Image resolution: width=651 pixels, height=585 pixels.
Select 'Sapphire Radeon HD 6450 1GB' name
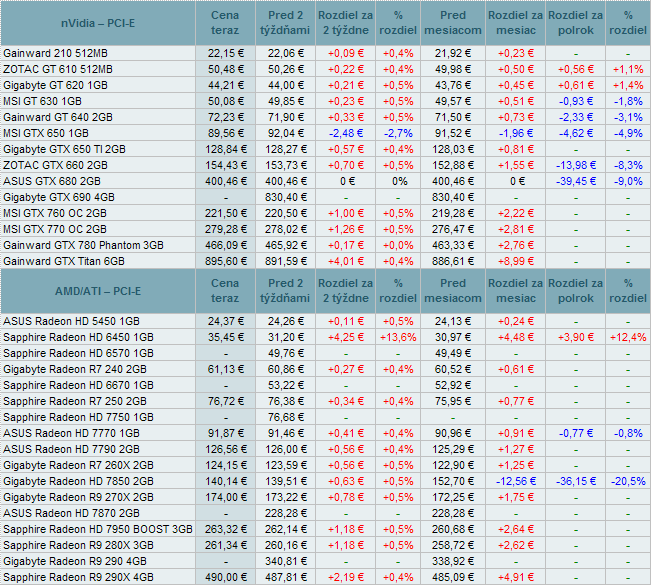coord(78,337)
